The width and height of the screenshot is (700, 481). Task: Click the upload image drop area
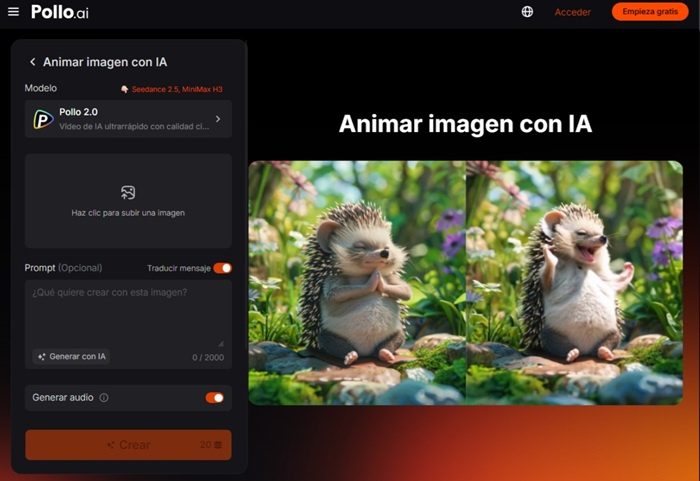[128, 201]
